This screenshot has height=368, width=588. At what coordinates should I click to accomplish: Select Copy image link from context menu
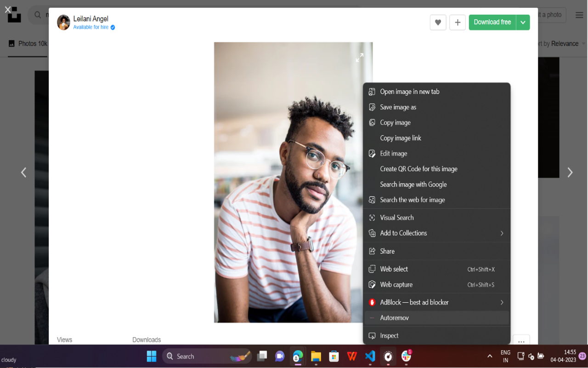(x=401, y=138)
